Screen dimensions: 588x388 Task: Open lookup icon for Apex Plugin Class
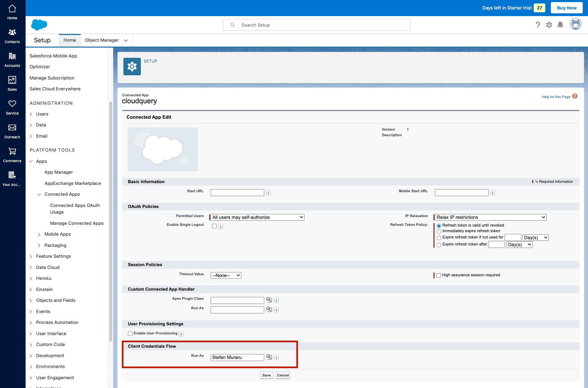(269, 300)
